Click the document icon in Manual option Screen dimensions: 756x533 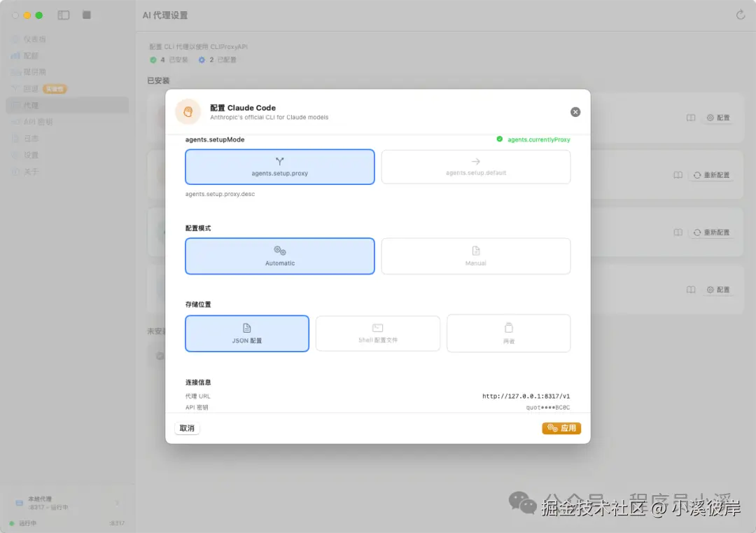click(x=476, y=251)
